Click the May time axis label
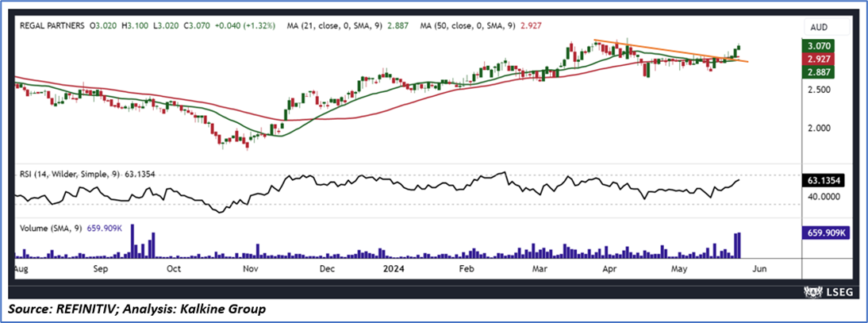This screenshot has height=323, width=868. pyautogui.click(x=678, y=269)
